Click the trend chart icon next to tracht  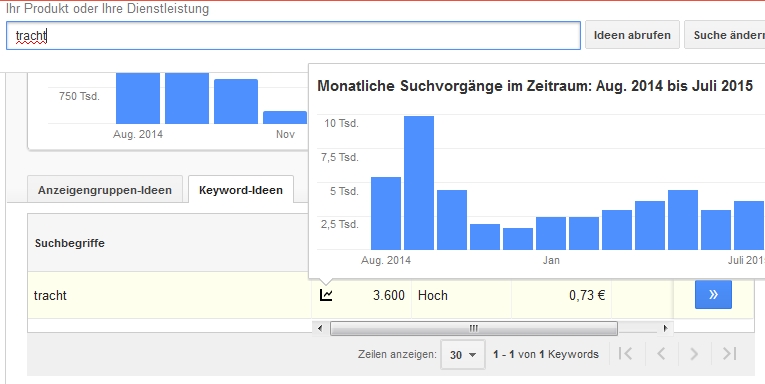pyautogui.click(x=326, y=295)
